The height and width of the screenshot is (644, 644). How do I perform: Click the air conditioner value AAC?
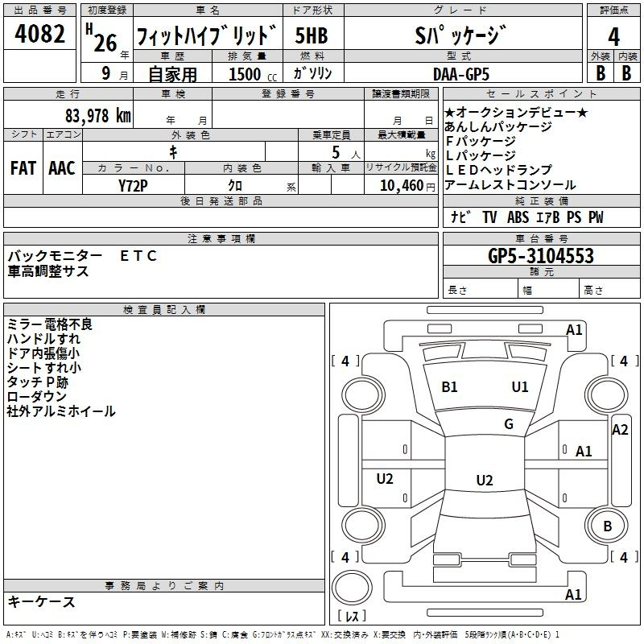click(x=62, y=168)
